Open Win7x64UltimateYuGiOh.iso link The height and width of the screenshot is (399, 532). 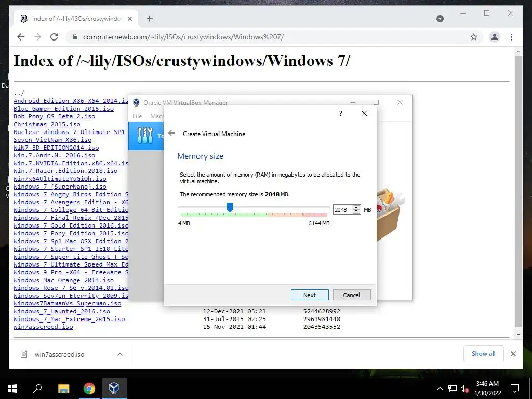point(60,179)
